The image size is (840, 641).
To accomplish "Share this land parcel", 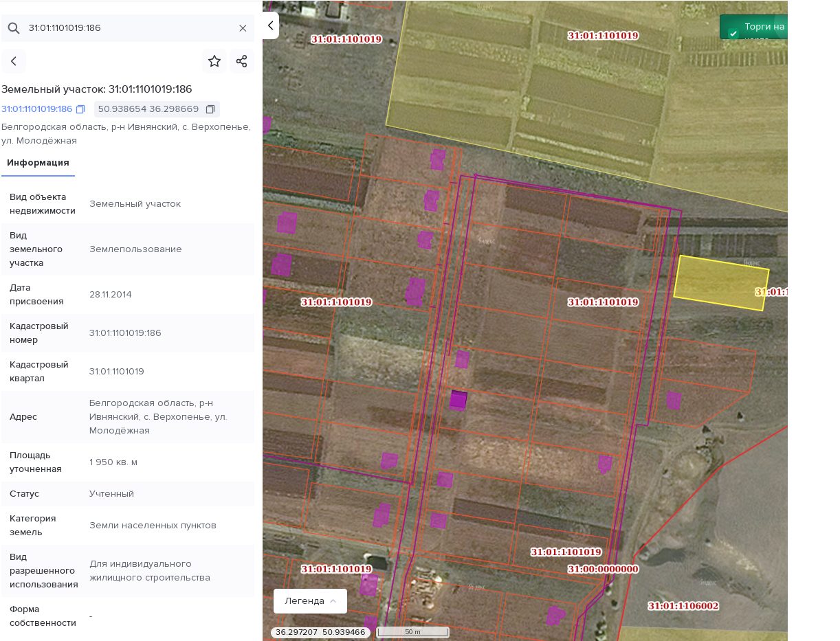I will [x=242, y=61].
